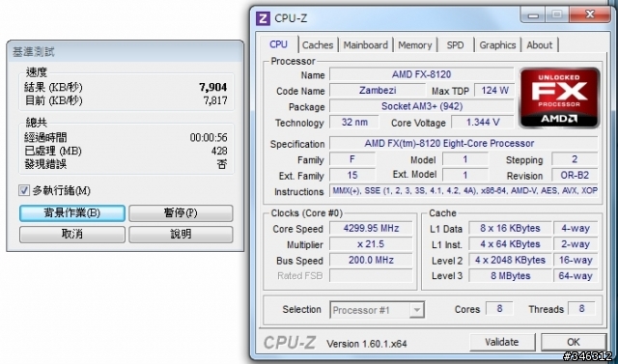Toggle the 多執行緒(M) multithreading checkbox

24,190
